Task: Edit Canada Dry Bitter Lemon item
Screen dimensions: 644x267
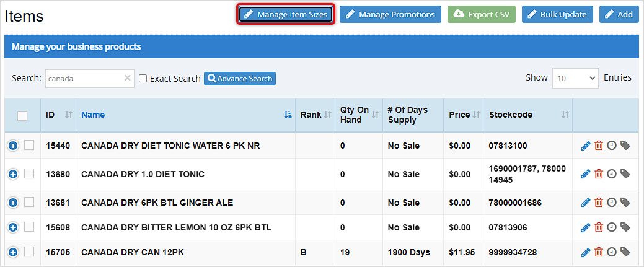Action: pyautogui.click(x=585, y=227)
